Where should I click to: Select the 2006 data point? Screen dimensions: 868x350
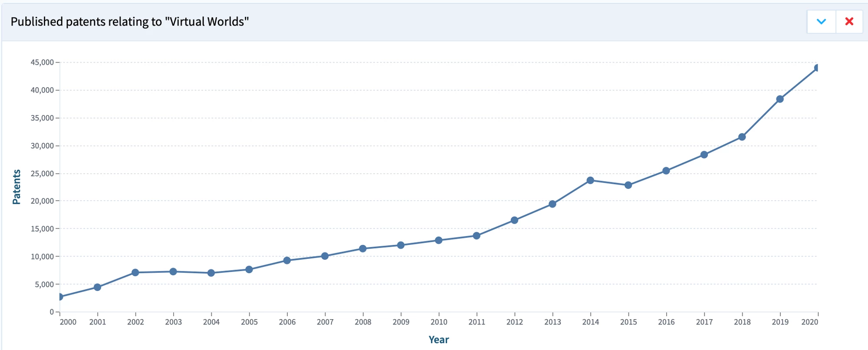tap(287, 260)
